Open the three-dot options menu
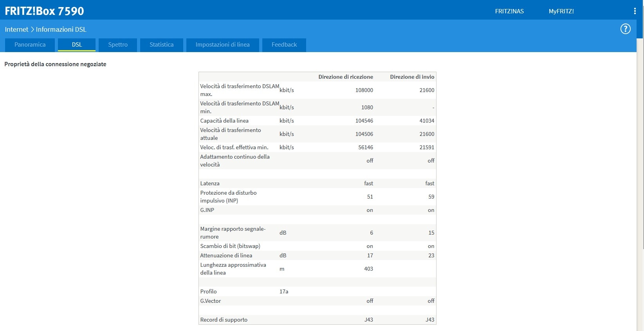The image size is (644, 331). pyautogui.click(x=635, y=11)
